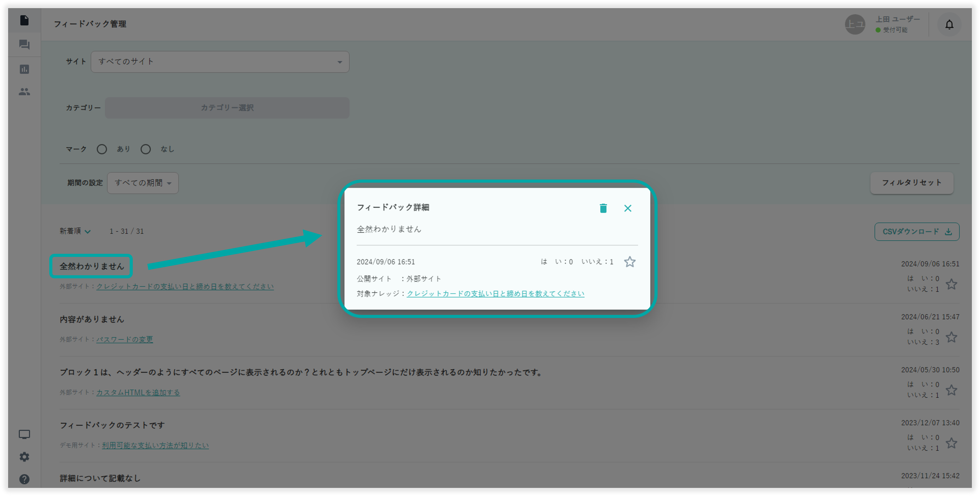Open the 利用可能な支払い方法が知りたい link

pyautogui.click(x=155, y=445)
